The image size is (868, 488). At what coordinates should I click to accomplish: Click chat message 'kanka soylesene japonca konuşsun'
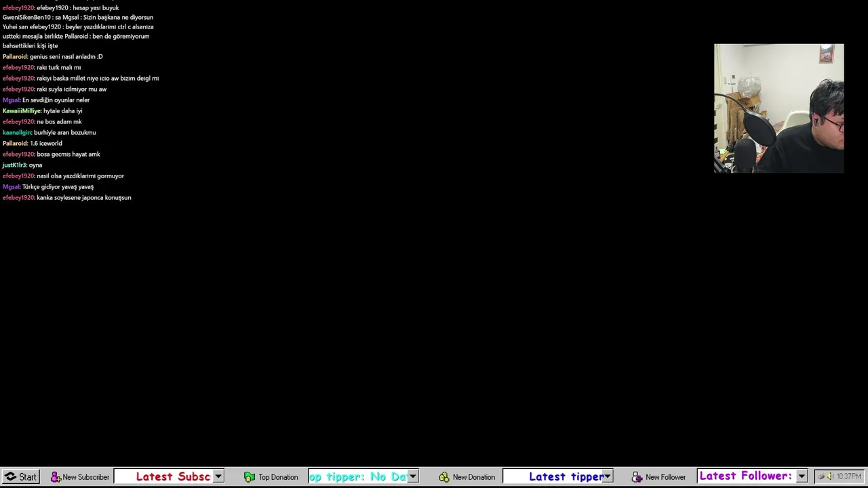pos(84,197)
